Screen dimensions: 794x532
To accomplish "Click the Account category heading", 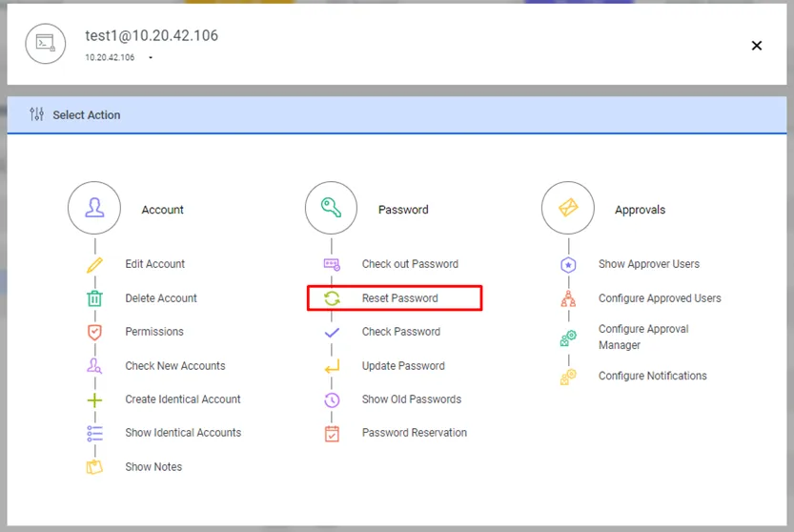I will click(x=162, y=210).
